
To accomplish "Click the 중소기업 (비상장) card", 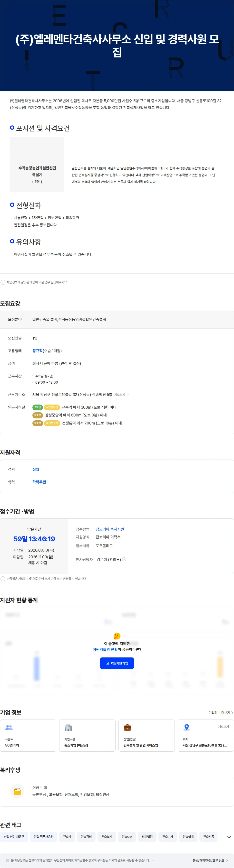I will pyautogui.click(x=87, y=736).
